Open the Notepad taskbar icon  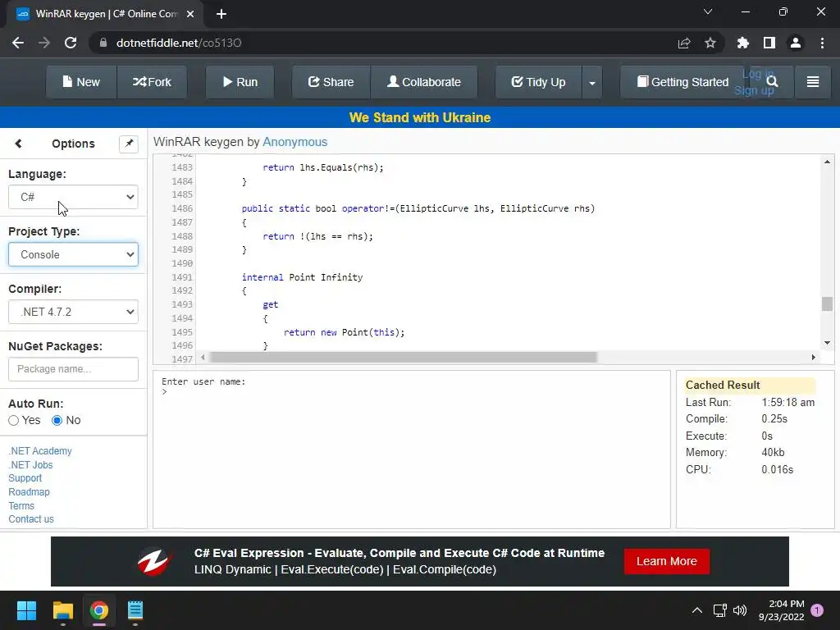[135, 610]
